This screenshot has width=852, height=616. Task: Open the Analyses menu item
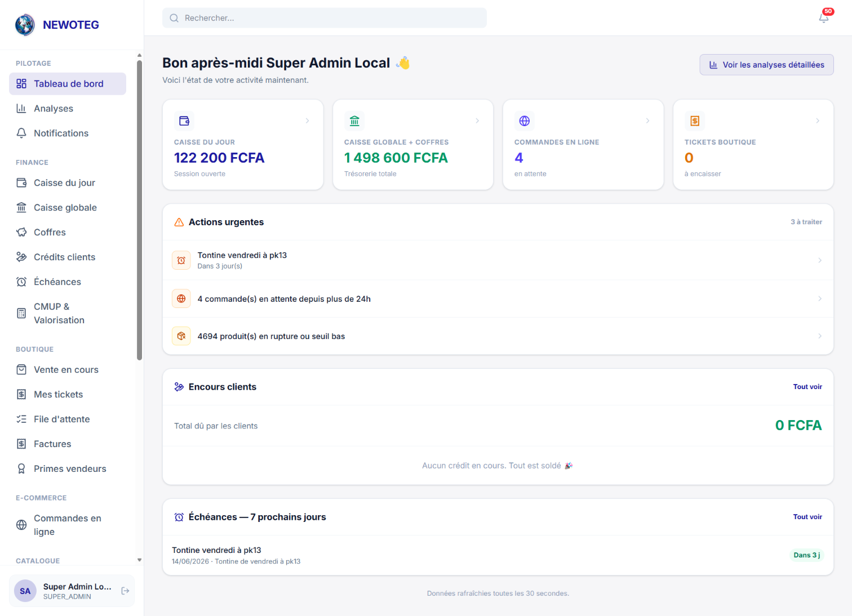68,109
